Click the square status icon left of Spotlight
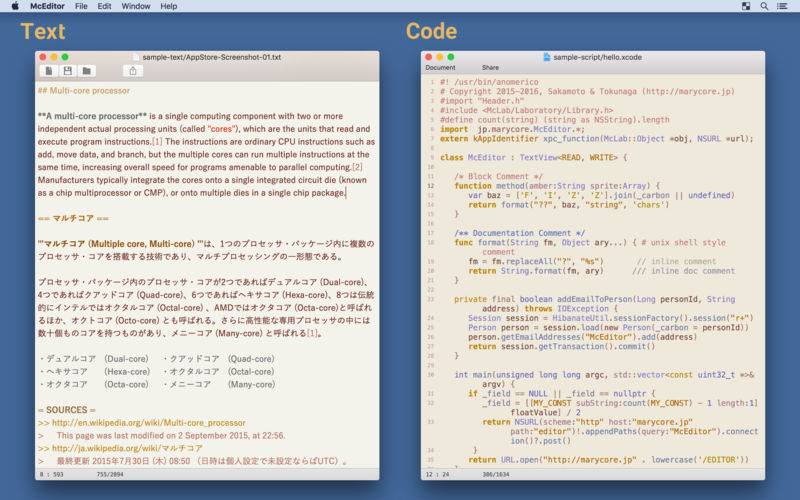Screen dimensions: 800x500 click(x=746, y=6)
